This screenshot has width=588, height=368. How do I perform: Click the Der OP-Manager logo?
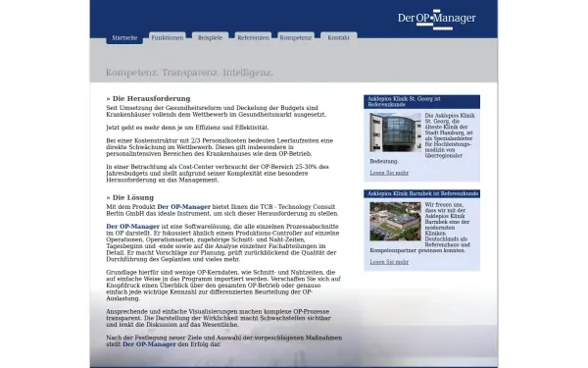436,19
